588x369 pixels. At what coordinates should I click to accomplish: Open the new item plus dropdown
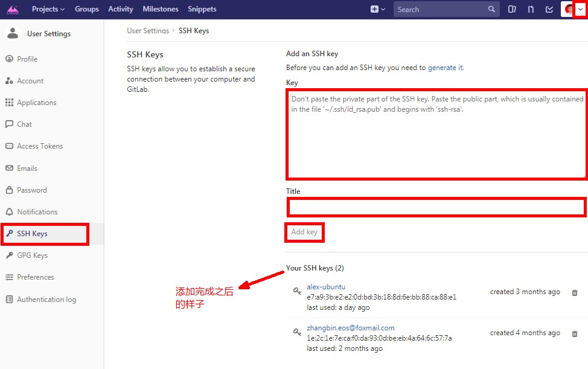pos(377,9)
